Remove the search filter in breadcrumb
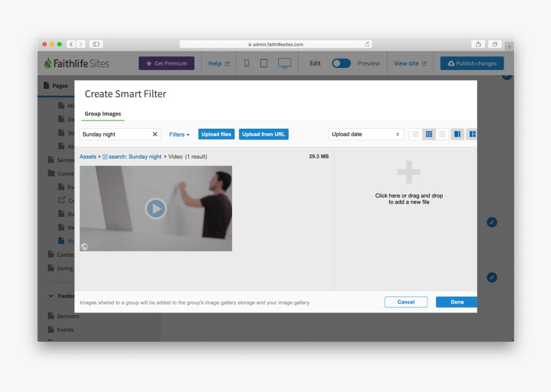This screenshot has width=551, height=392. click(x=105, y=157)
